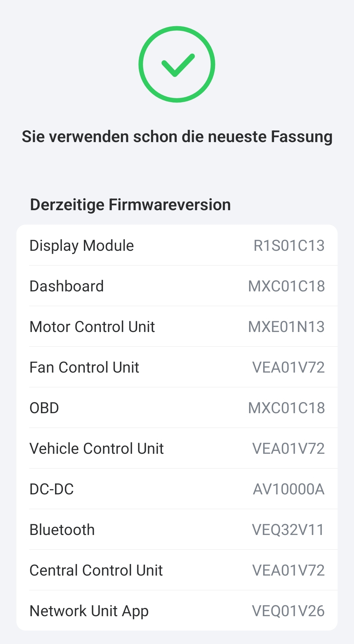
Task: Tap the VEQ01V26 version code
Action: click(x=288, y=611)
